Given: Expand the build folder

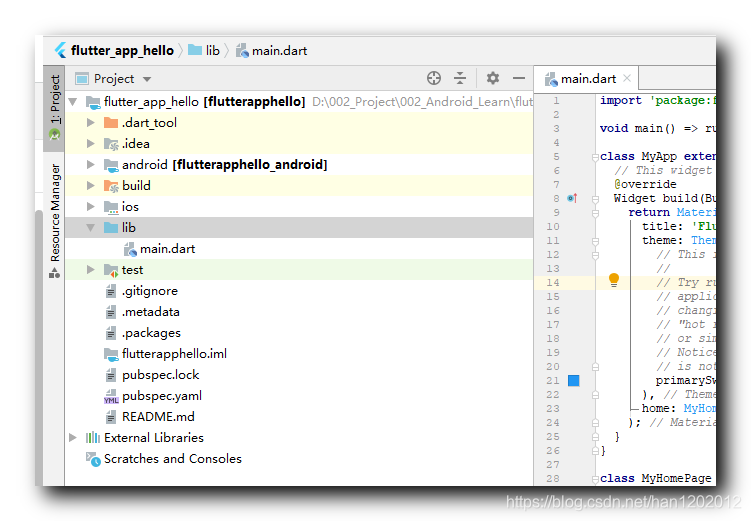Looking at the screenshot, I should [x=91, y=186].
